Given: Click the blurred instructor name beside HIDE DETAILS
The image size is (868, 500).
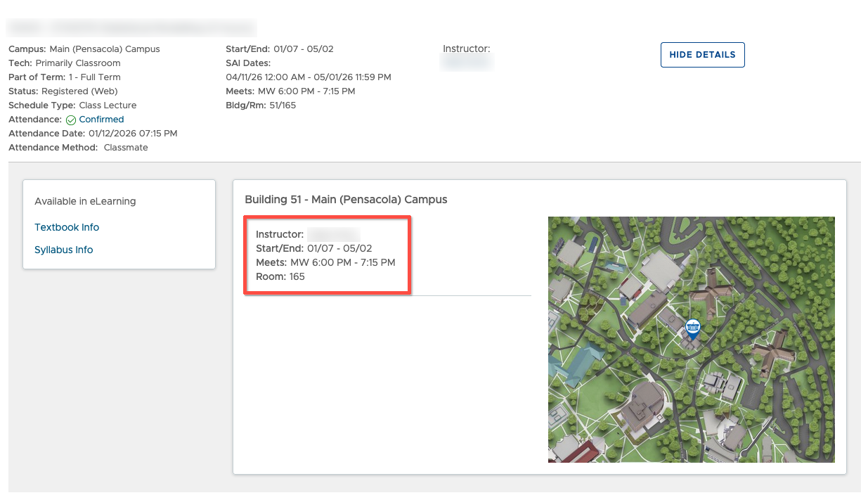Looking at the screenshot, I should pos(467,63).
